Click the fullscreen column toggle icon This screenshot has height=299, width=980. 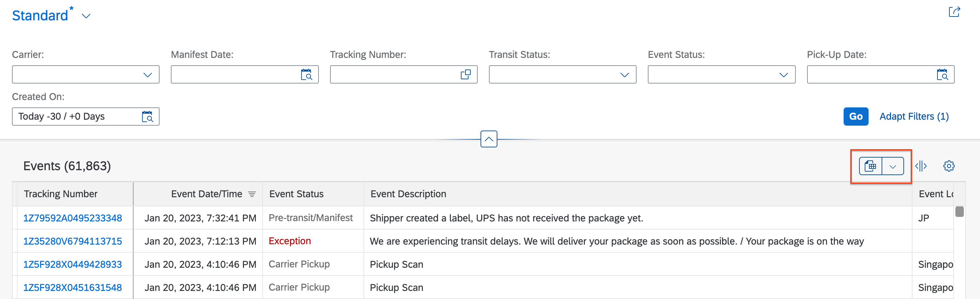tap(921, 166)
